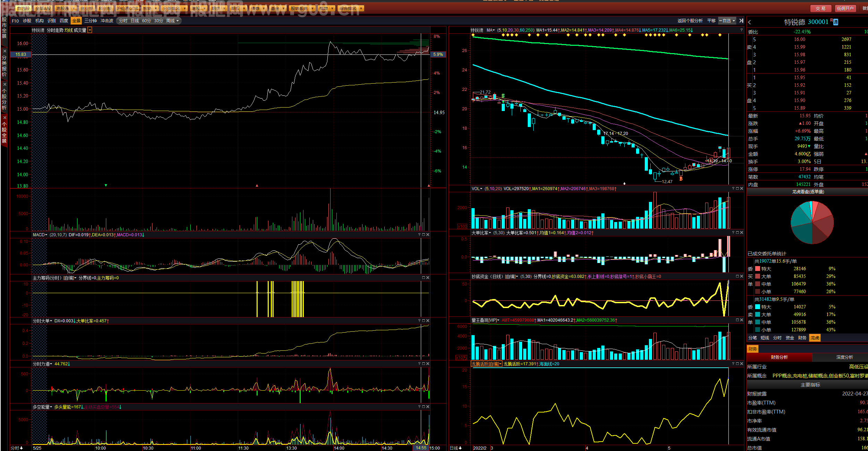This screenshot has height=451, width=868.
Task: Open help for the 龙腾活跃 indicator
Action: pos(733,364)
